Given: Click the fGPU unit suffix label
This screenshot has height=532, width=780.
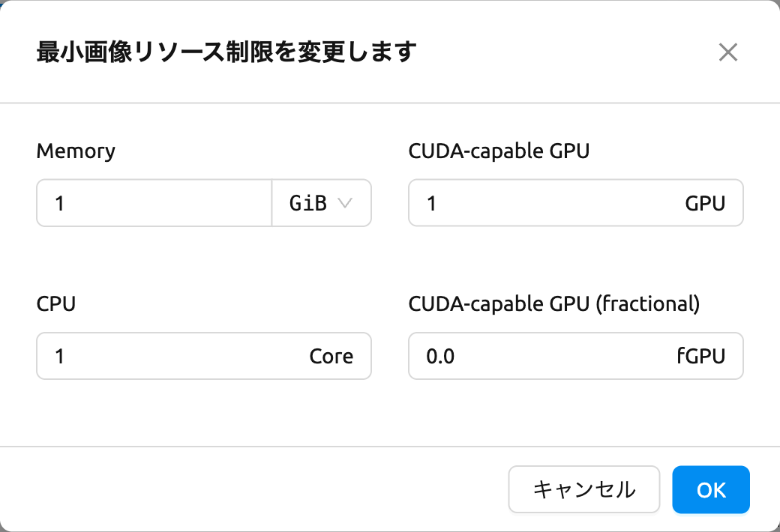Looking at the screenshot, I should tap(701, 356).
